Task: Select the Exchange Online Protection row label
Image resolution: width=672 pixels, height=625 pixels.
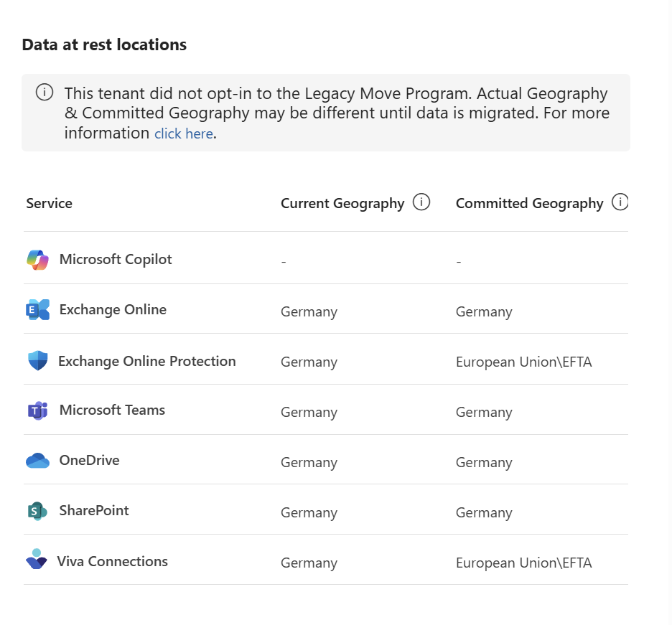Action: point(147,361)
